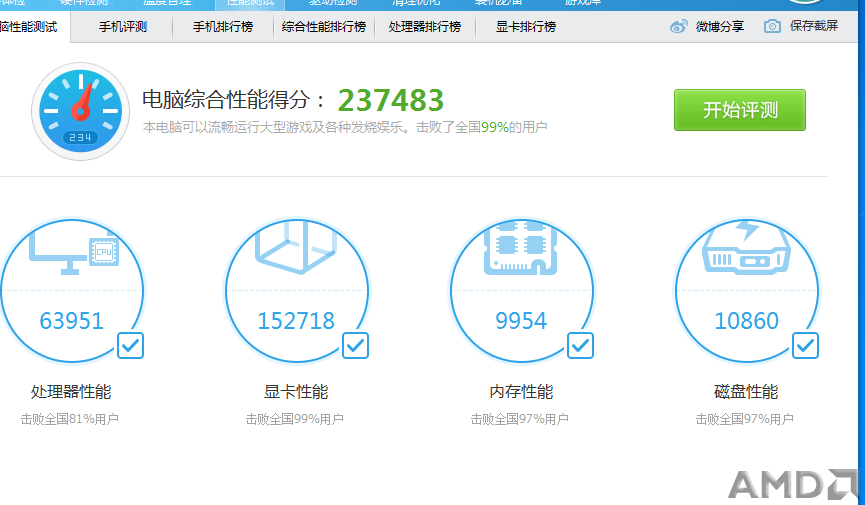Uncheck the 显卡性能 test checkbox
This screenshot has height=505, width=865.
[355, 345]
